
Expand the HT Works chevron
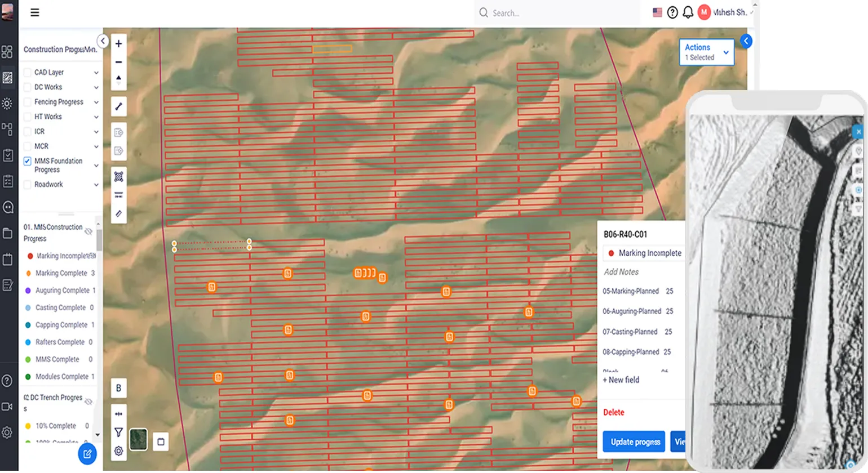96,117
